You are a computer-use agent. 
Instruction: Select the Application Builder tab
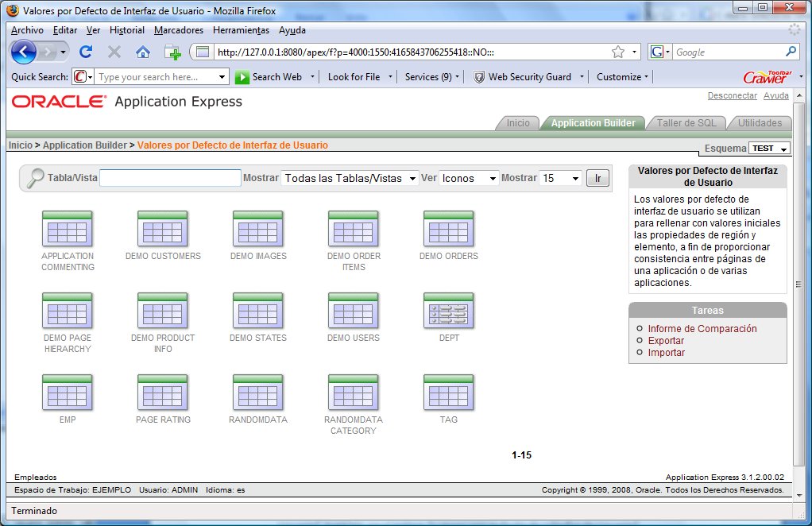pos(593,123)
